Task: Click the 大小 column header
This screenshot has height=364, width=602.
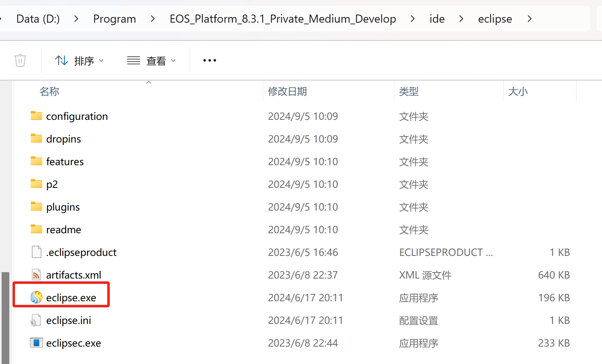Action: tap(518, 92)
